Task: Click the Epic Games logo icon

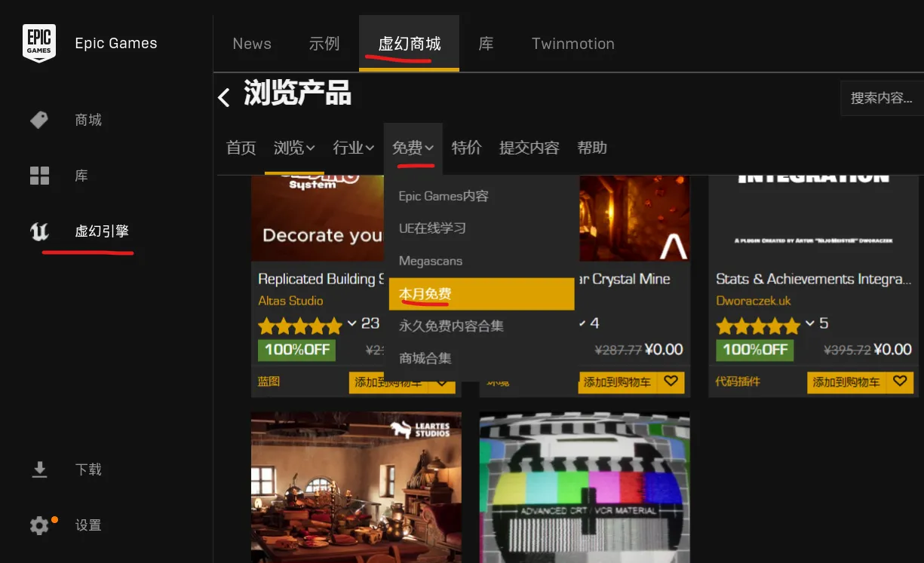Action: (38, 43)
